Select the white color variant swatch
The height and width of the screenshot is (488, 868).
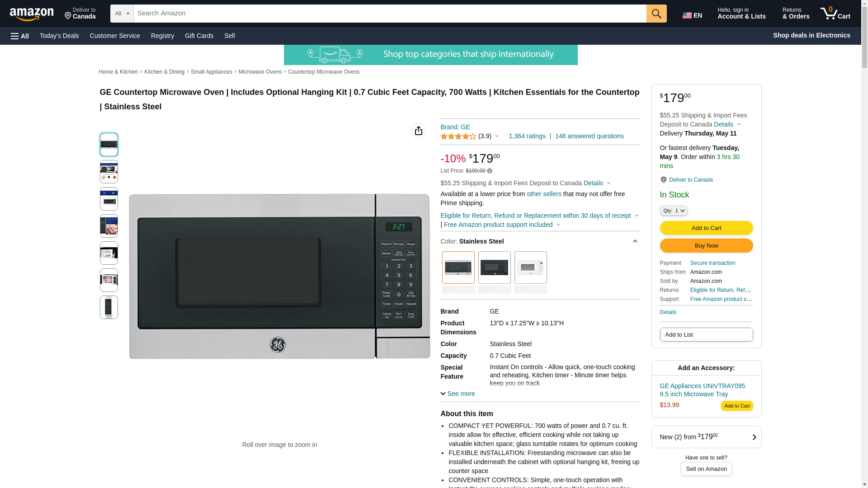click(x=530, y=267)
